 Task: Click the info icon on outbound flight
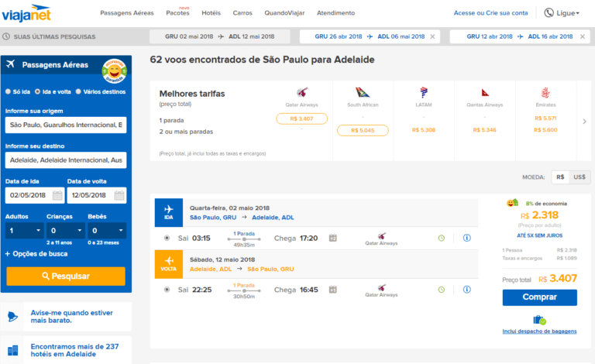coord(466,238)
